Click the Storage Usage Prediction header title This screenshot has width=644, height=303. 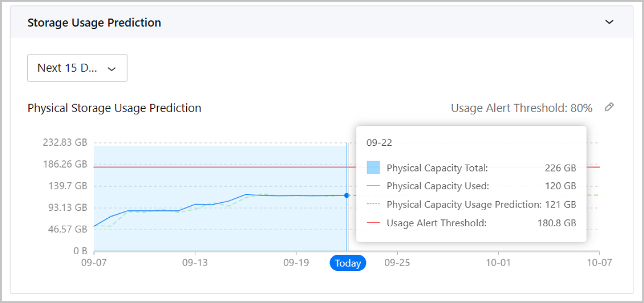click(94, 23)
